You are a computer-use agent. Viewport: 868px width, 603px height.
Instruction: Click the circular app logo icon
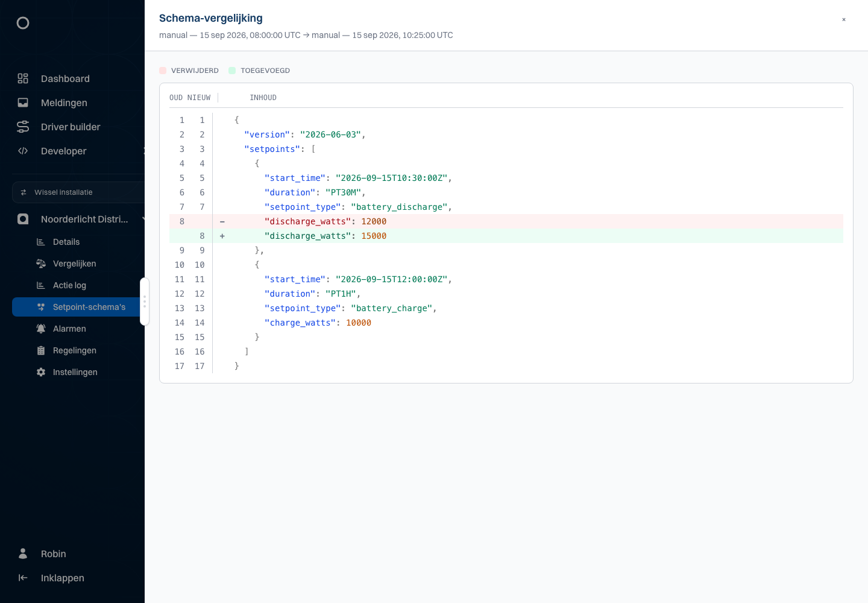pyautogui.click(x=23, y=23)
